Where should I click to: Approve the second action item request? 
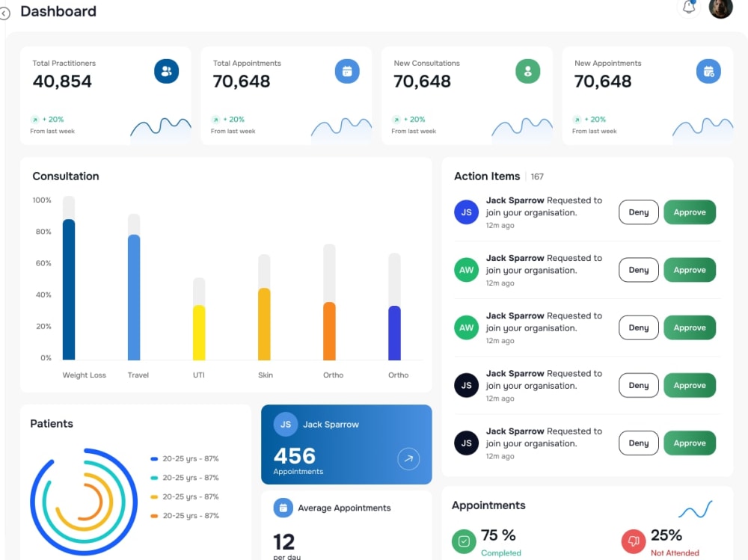[690, 270]
